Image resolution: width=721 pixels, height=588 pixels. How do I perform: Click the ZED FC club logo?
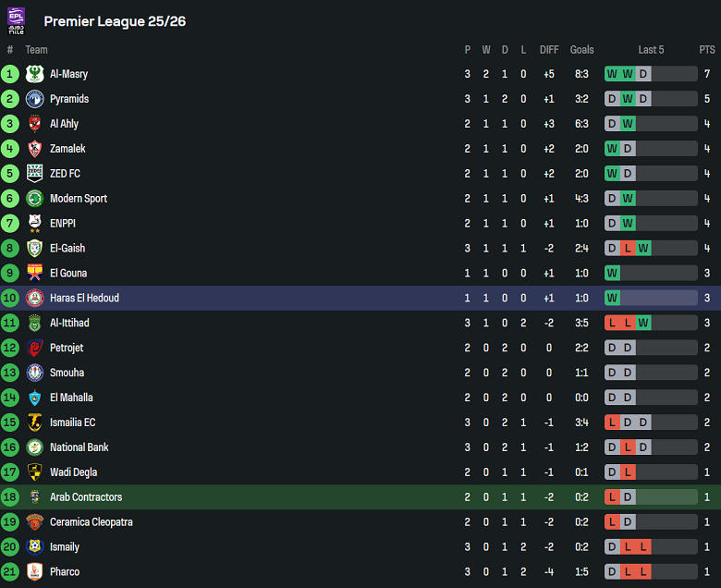coord(35,174)
